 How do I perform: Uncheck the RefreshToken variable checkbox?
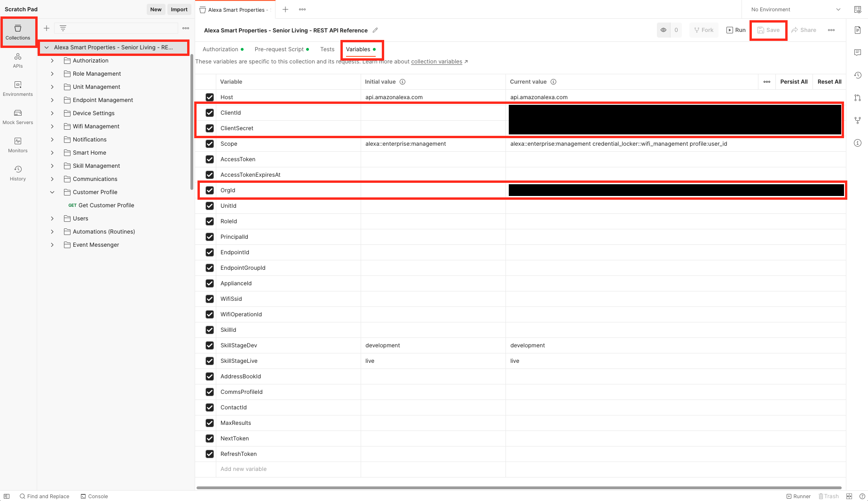pos(210,454)
